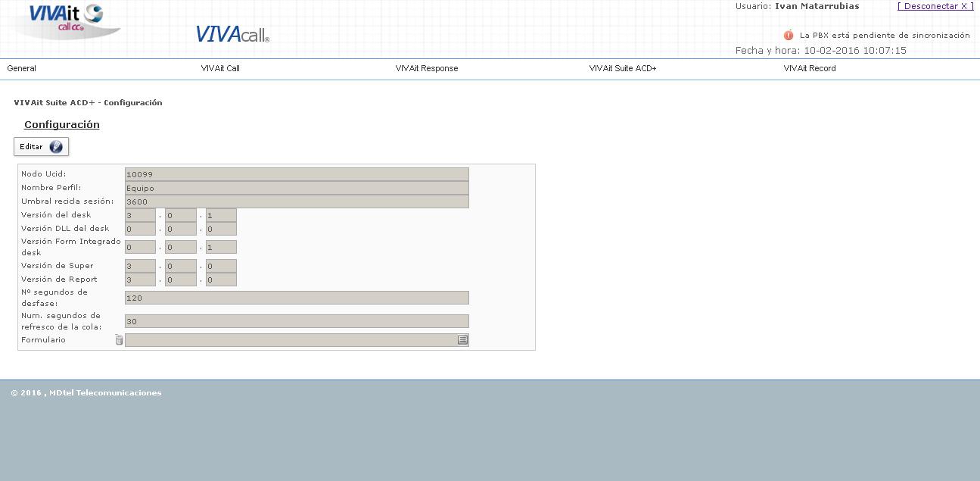The width and height of the screenshot is (980, 481).
Task: Open the General menu
Action: click(22, 68)
